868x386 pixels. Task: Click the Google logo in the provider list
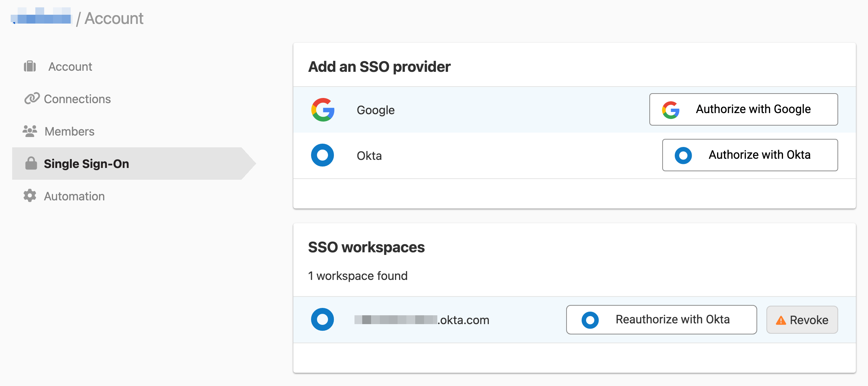click(x=322, y=109)
